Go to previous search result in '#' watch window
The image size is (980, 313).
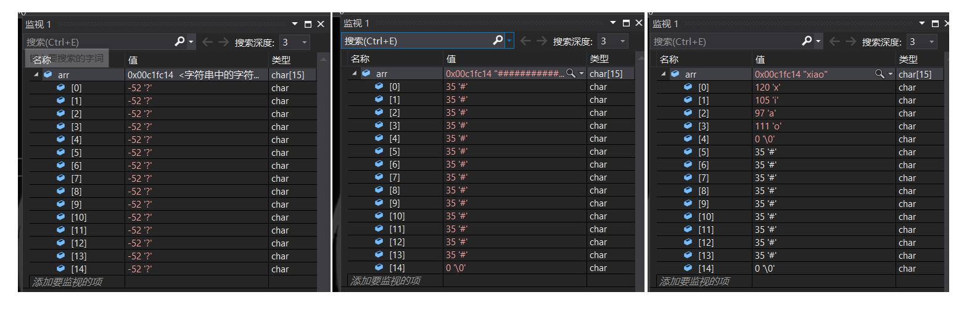pyautogui.click(x=525, y=41)
